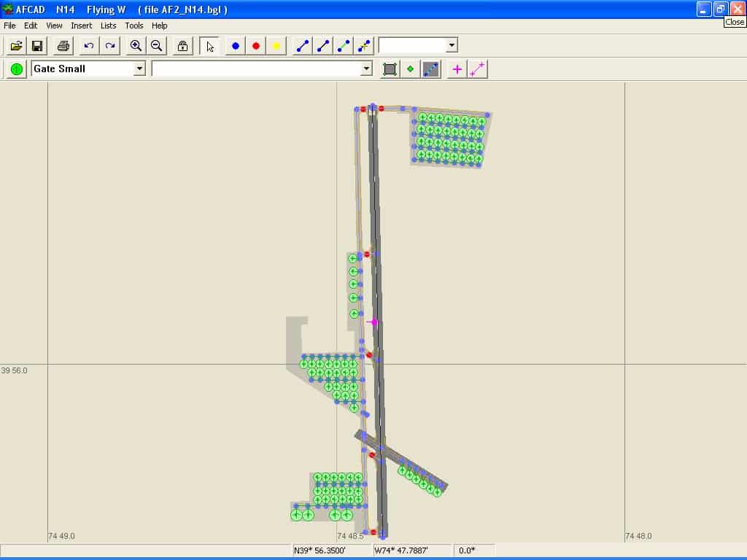Save the airport file with floppy icon
Image resolution: width=747 pixels, height=560 pixels.
[37, 46]
